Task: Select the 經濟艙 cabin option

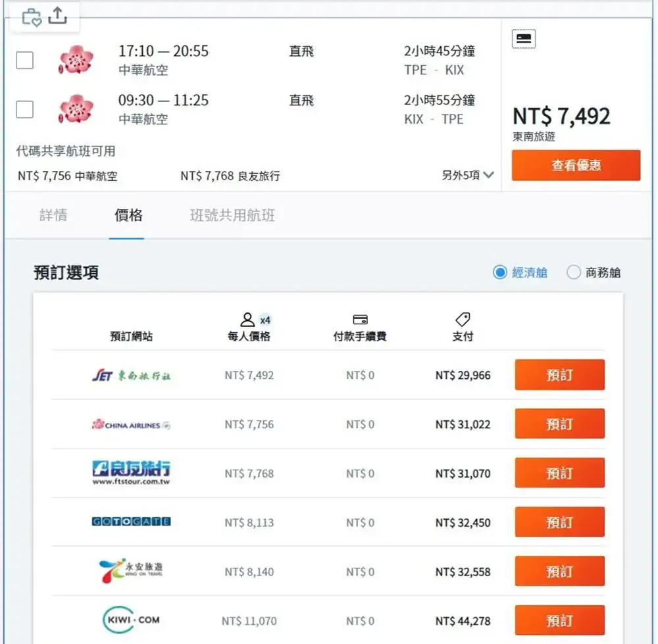Action: (x=520, y=272)
